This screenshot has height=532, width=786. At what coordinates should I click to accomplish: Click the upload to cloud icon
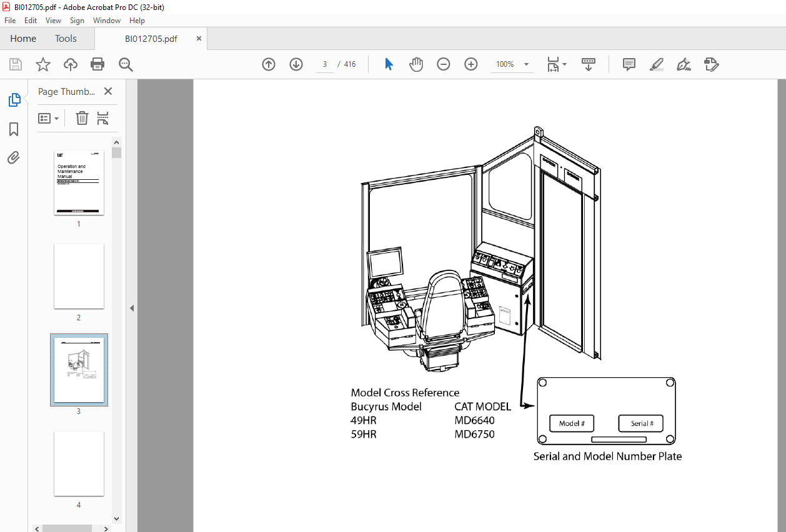point(71,64)
